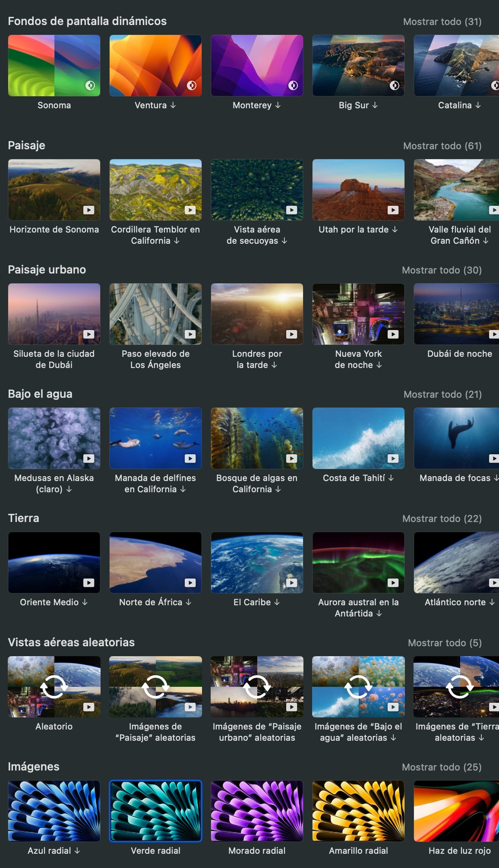The width and height of the screenshot is (499, 868).
Task: Click the Catalina download label
Action: [x=459, y=105]
